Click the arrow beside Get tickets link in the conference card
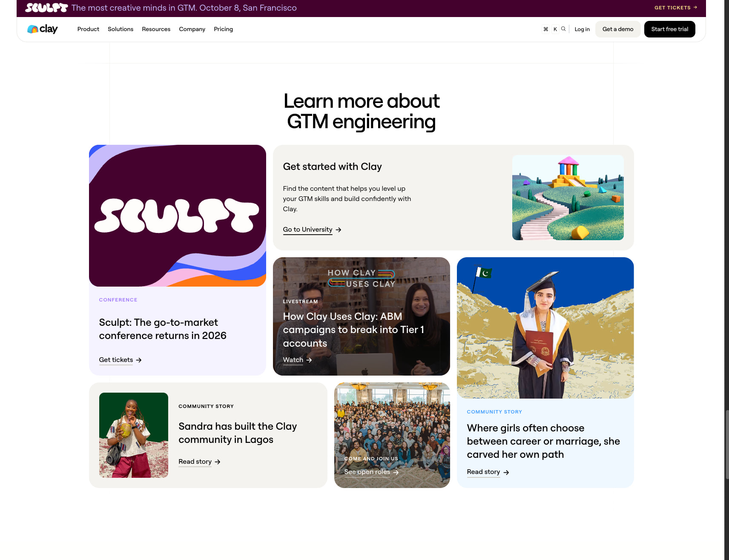Image resolution: width=729 pixels, height=560 pixels. [x=139, y=360]
